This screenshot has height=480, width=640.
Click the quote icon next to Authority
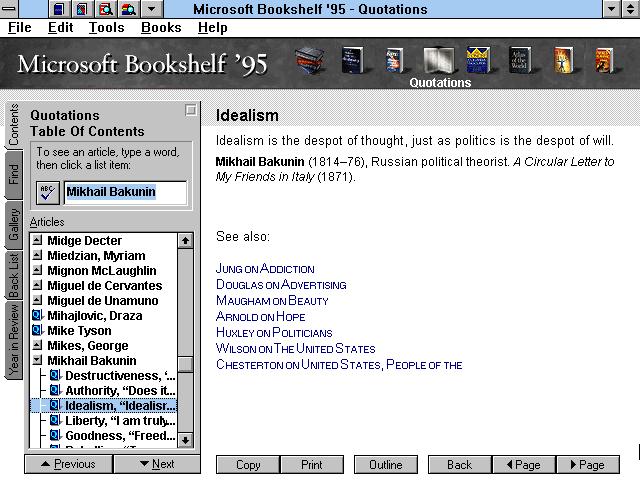(x=55, y=390)
